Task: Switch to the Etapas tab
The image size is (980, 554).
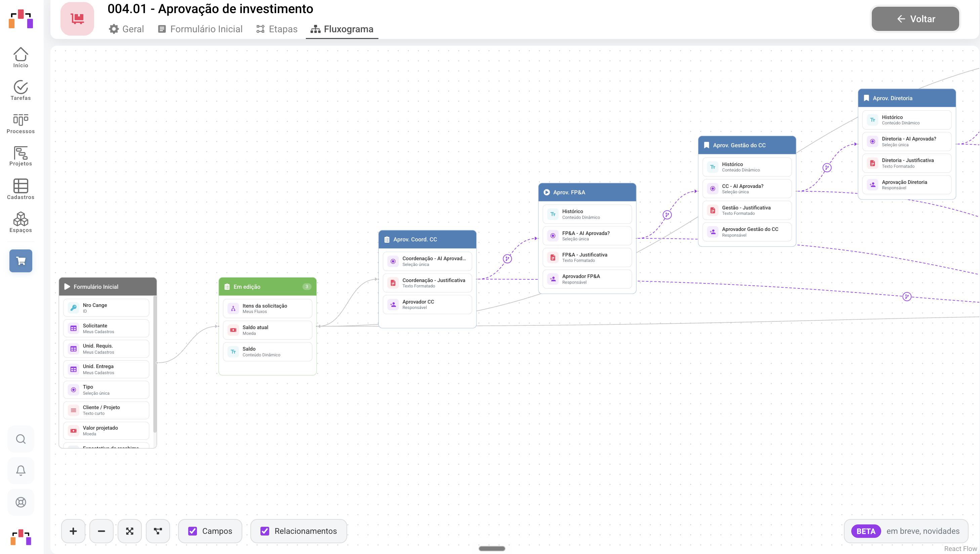Action: [x=277, y=29]
